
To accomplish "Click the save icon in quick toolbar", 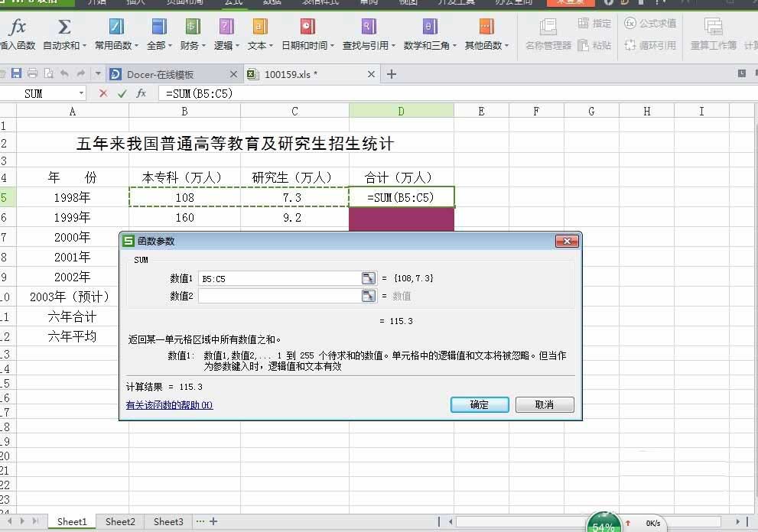I will pos(16,73).
